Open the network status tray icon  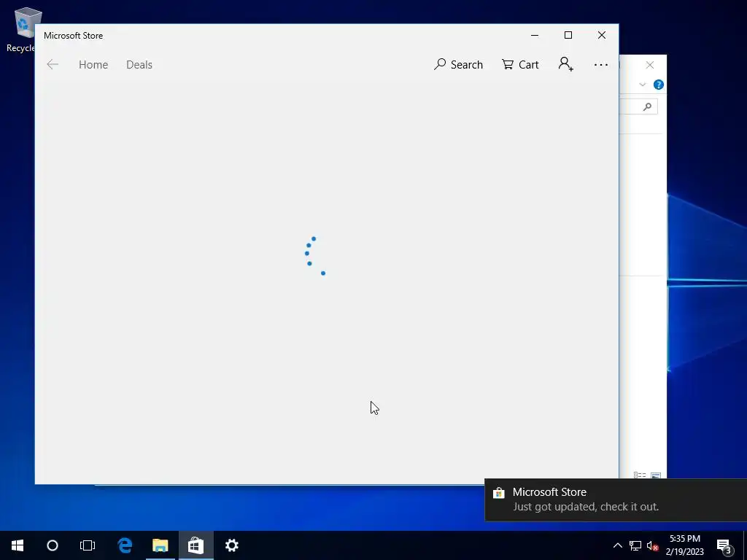point(635,545)
